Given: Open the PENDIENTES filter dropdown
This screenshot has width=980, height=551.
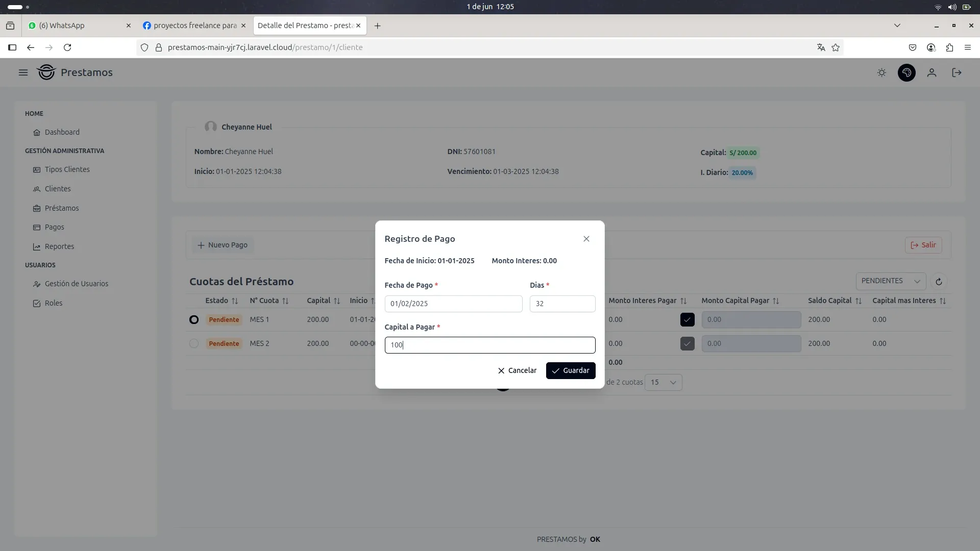Looking at the screenshot, I should point(890,281).
